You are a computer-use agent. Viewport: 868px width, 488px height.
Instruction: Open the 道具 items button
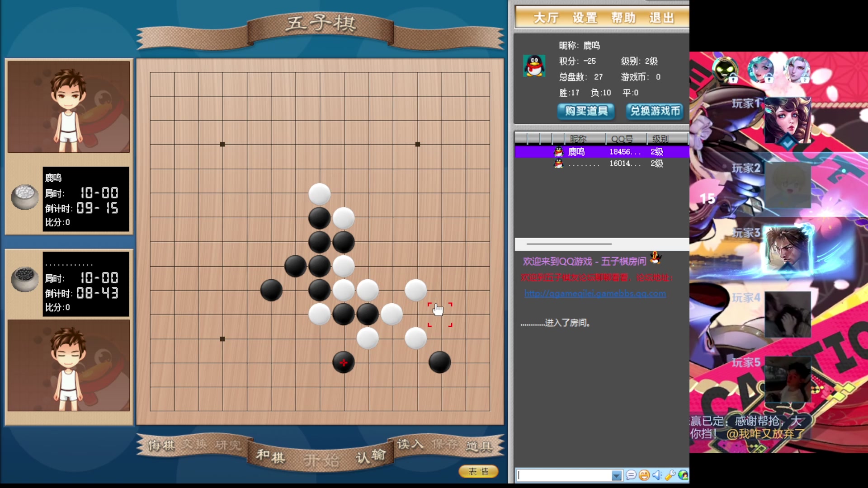pos(479,446)
